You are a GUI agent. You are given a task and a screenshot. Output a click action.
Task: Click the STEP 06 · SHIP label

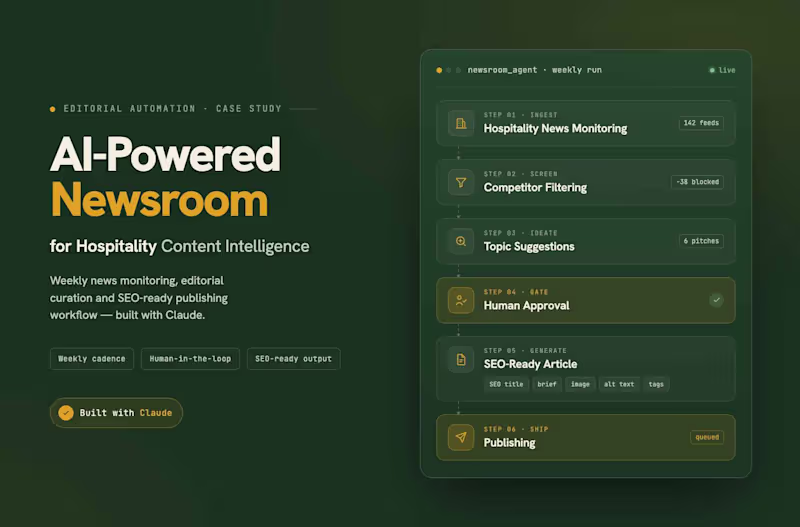tap(516, 429)
